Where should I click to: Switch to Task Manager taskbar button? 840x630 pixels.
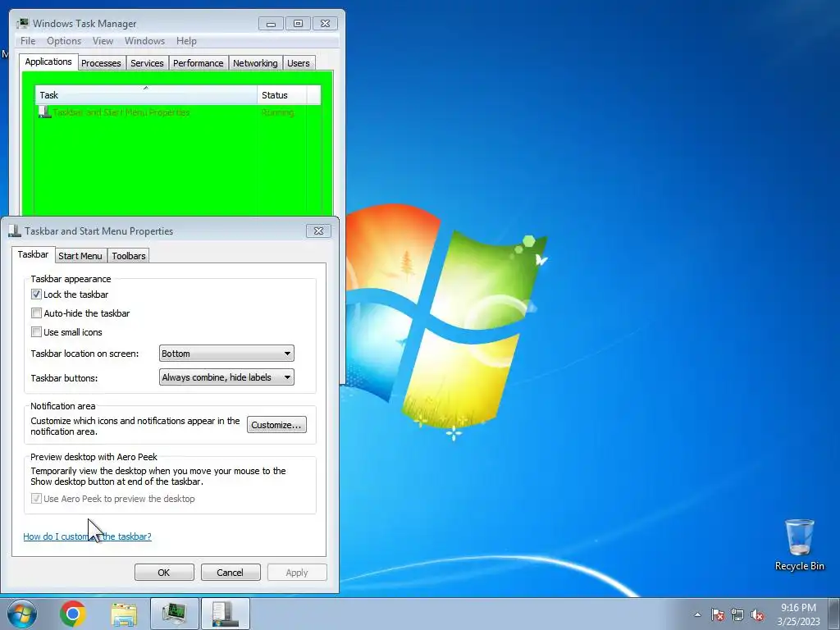tap(175, 614)
